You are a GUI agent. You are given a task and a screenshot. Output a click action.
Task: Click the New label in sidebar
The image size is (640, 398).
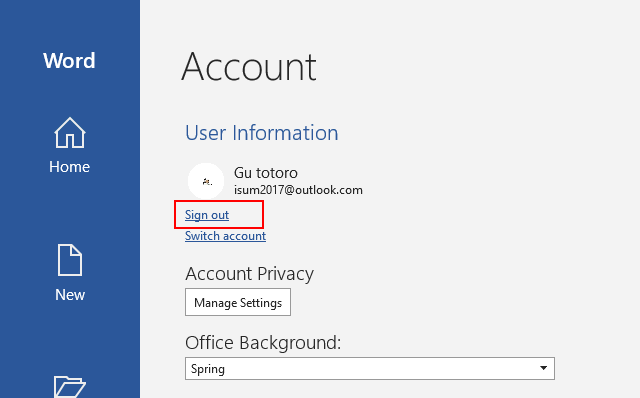(70, 295)
